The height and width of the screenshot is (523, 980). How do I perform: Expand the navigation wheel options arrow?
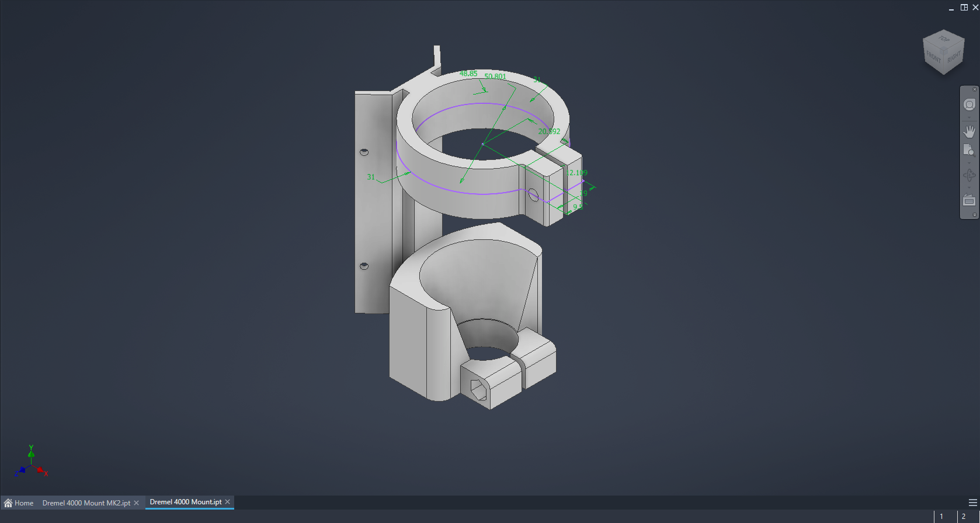coord(969,117)
